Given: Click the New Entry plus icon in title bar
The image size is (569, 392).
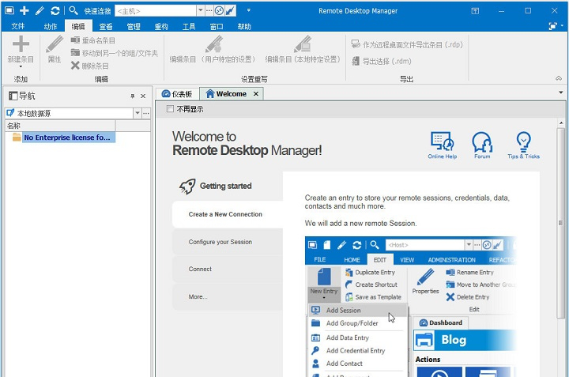Looking at the screenshot, I should 24,10.
